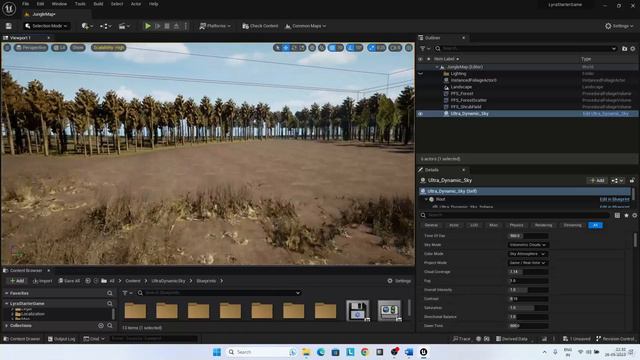Select the floppy-disk save blueprint asset thumbnail
This screenshot has height=360, width=640.
(x=358, y=311)
